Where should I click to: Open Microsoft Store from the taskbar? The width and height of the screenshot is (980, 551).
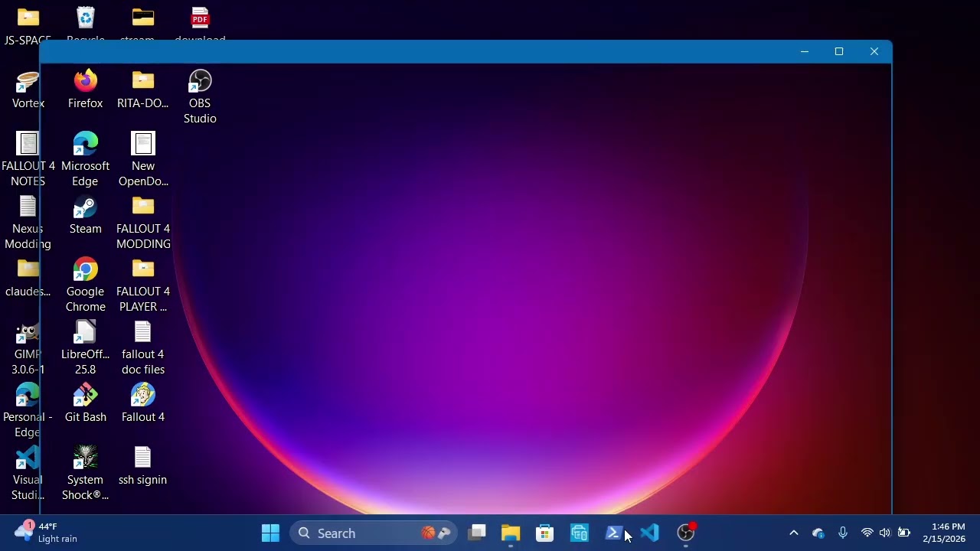coord(544,533)
